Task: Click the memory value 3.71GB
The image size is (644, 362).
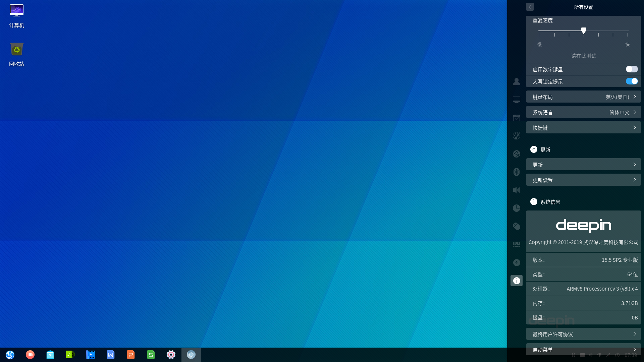Action: pyautogui.click(x=630, y=303)
